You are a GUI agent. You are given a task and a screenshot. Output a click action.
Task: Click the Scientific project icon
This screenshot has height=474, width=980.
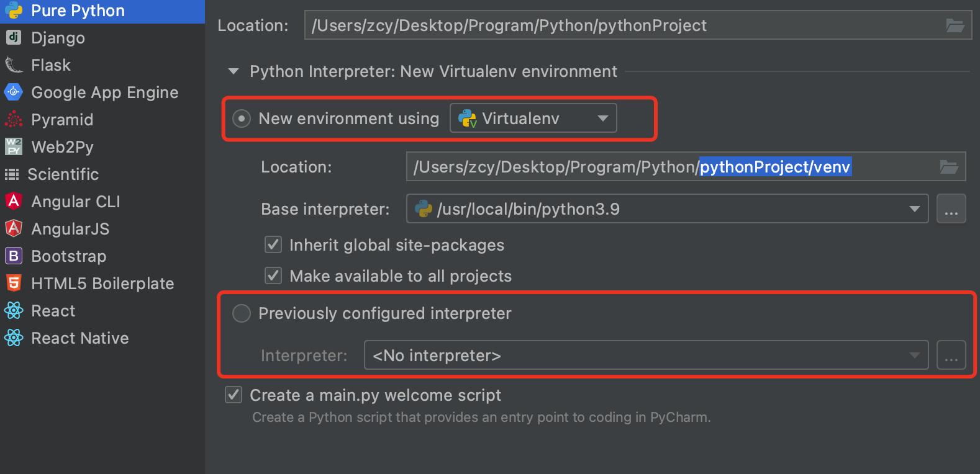[x=12, y=174]
